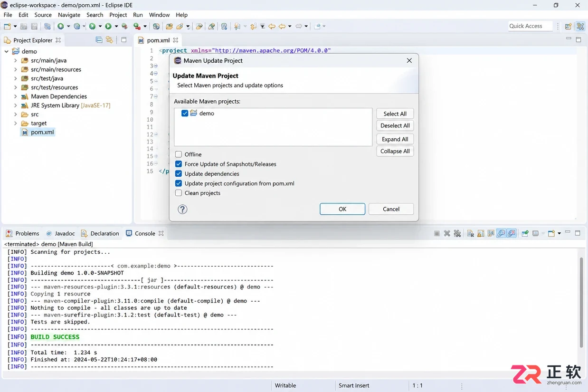Maximize the editor area
The height and width of the screenshot is (392, 588).
[x=579, y=39]
